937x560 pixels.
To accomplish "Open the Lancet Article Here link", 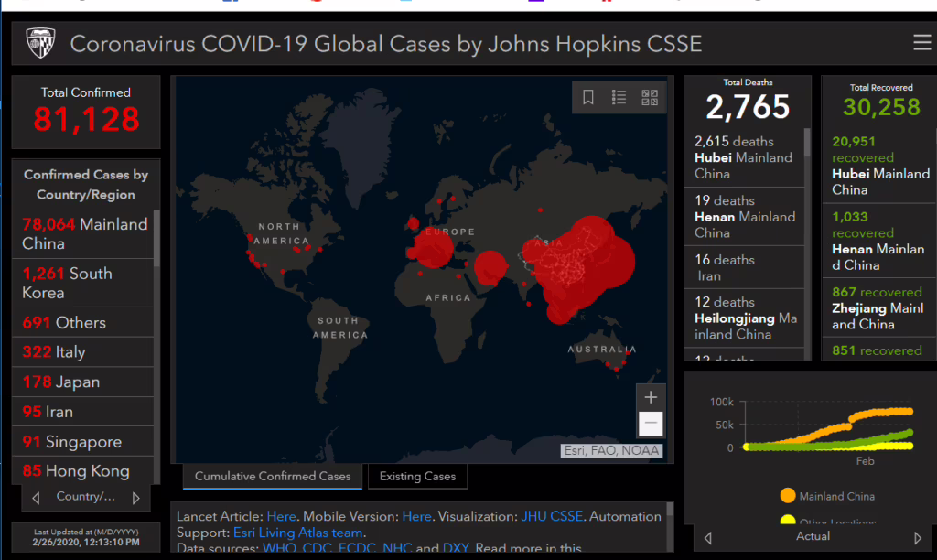I will click(x=281, y=516).
